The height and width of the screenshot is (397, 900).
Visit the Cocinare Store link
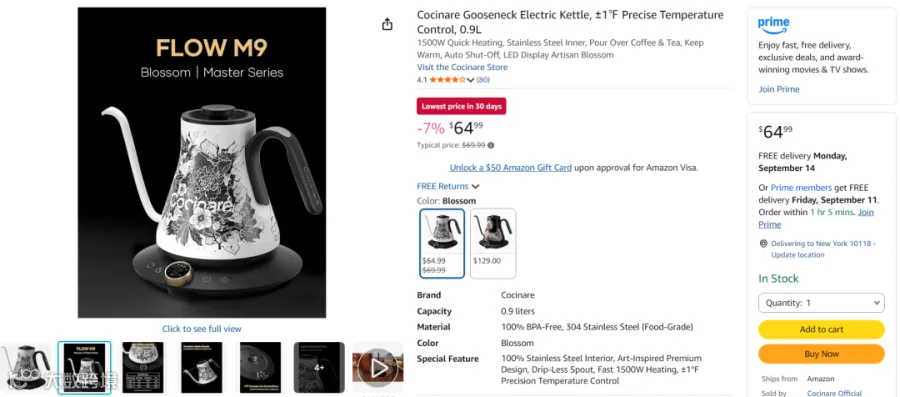point(462,67)
